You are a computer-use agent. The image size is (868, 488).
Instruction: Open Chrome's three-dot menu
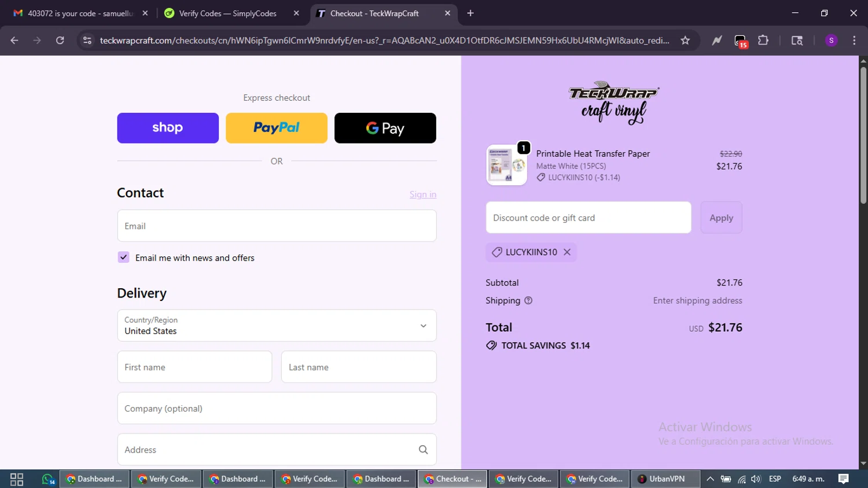click(x=854, y=41)
